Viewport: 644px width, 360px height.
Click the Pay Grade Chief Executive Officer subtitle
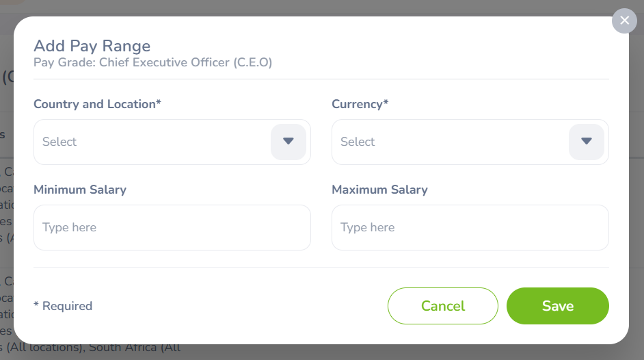(x=153, y=62)
